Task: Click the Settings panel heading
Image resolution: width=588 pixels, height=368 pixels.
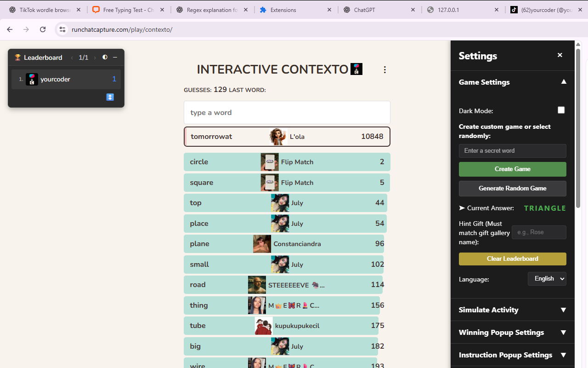Action: pos(478,56)
